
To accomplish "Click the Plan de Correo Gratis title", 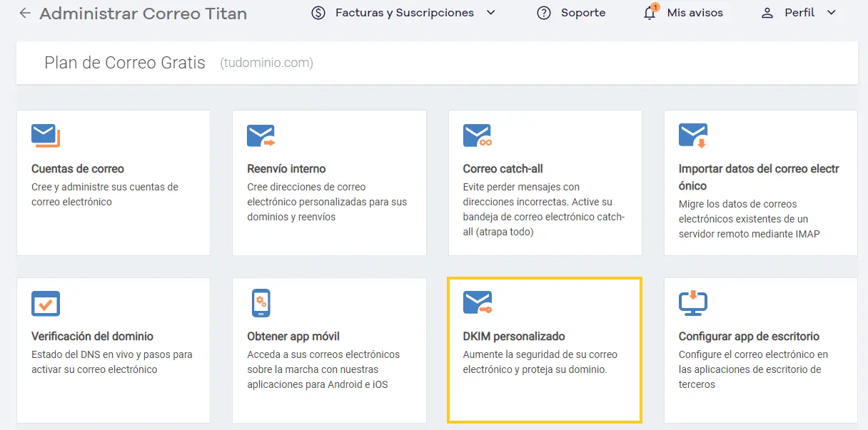I will (125, 63).
